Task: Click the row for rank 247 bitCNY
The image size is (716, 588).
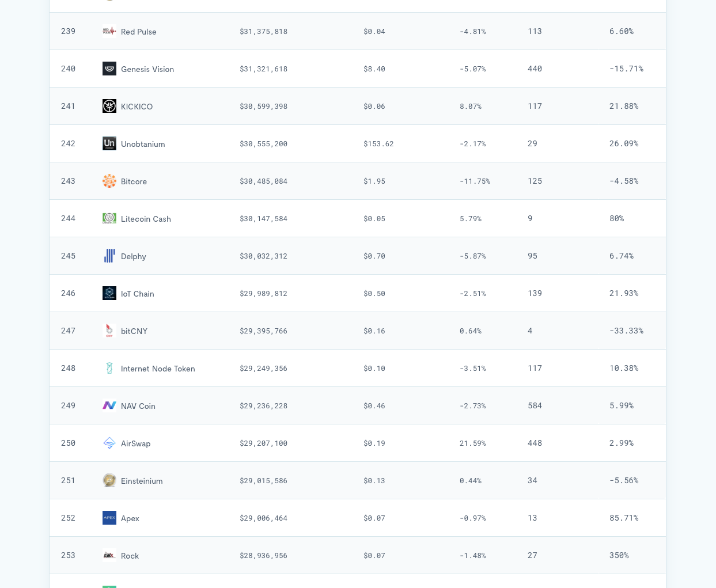Action: [x=357, y=331]
